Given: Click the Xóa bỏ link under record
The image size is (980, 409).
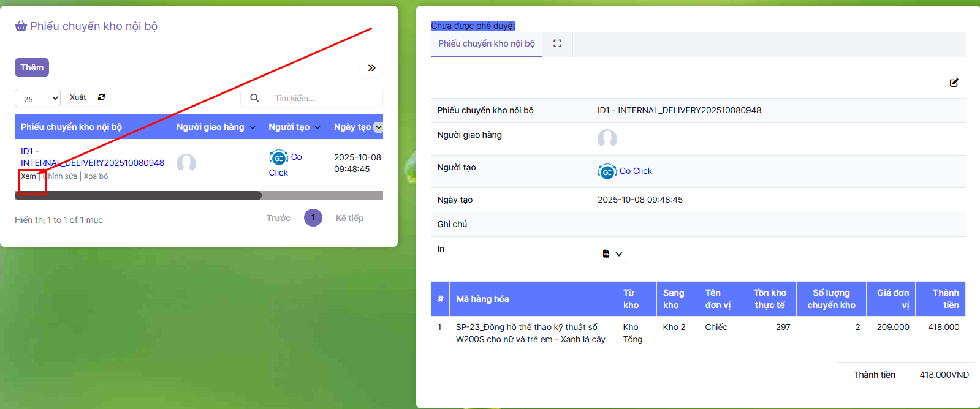Looking at the screenshot, I should [x=96, y=176].
